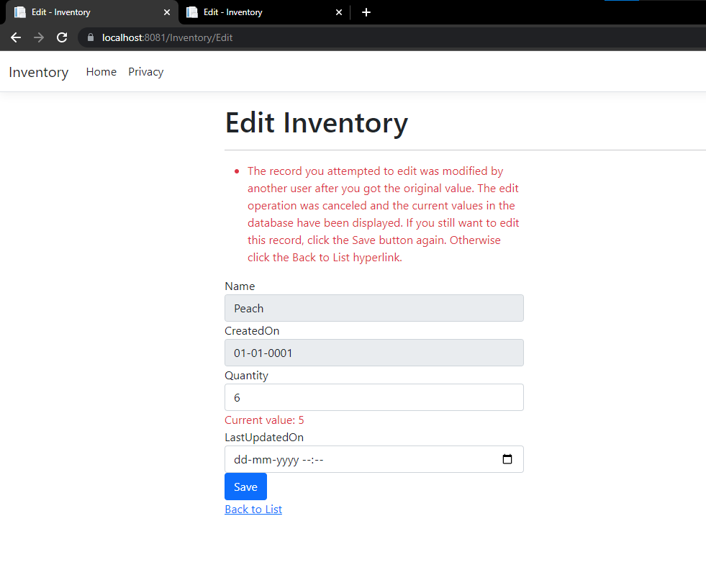Click the favicon on the first browser tab
706x588 pixels.
point(19,12)
